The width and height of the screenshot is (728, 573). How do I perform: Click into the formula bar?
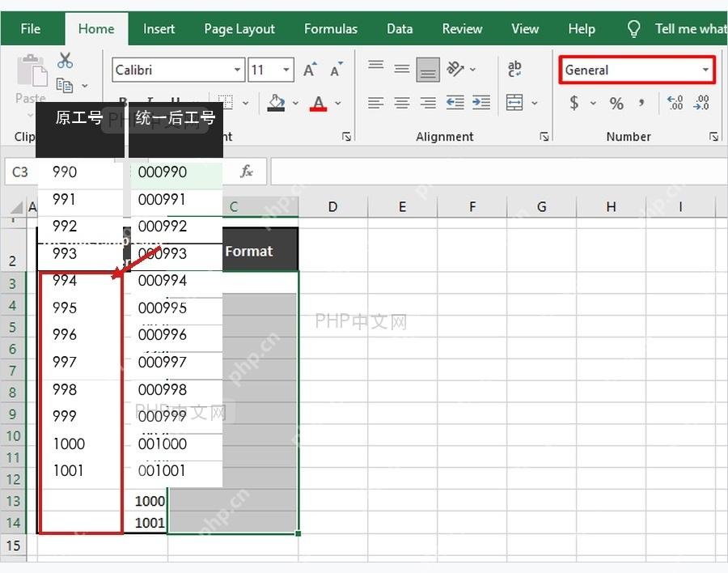coord(499,172)
